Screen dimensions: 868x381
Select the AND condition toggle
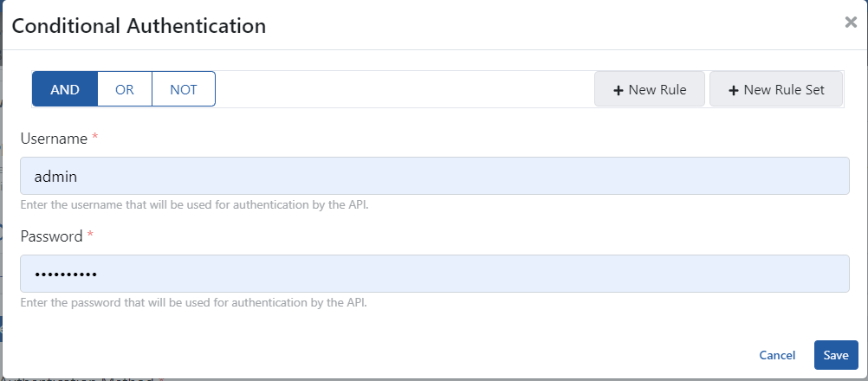(x=65, y=89)
